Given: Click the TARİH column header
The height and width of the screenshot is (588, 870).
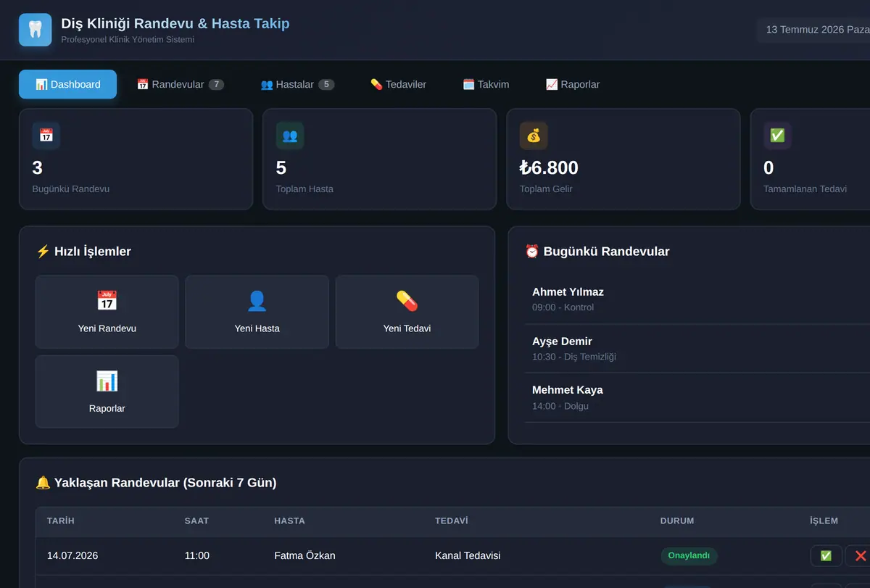Looking at the screenshot, I should click(x=61, y=521).
